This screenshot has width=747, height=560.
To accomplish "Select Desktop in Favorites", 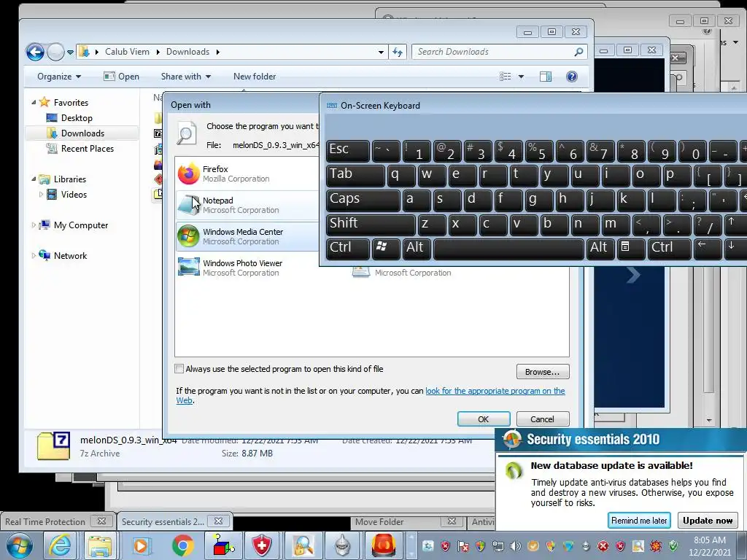I will (76, 118).
